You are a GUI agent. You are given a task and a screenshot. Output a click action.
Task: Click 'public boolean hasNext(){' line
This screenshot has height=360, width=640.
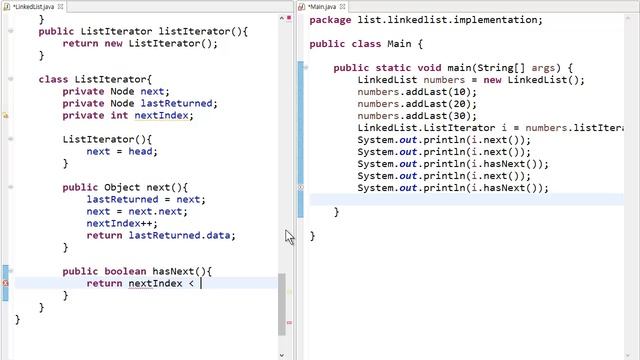137,271
